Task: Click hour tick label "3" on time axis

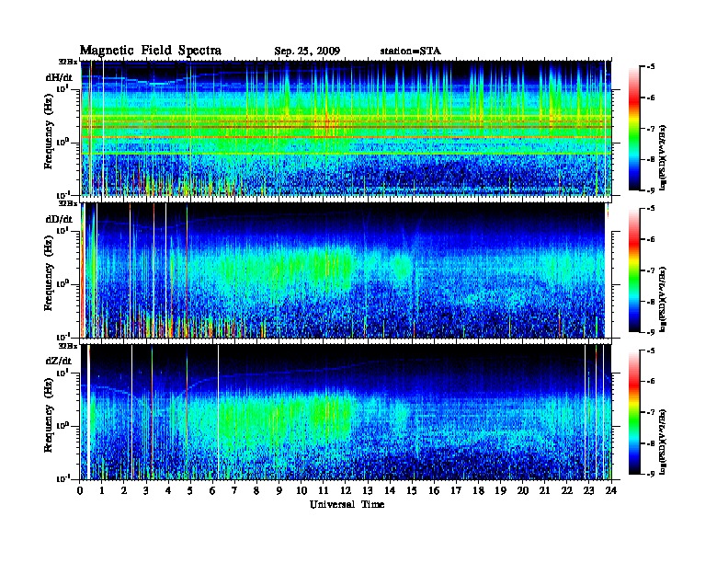Action: pos(146,490)
